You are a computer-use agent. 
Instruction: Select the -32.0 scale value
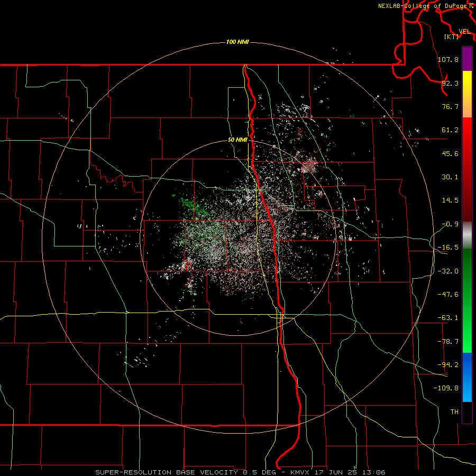[x=448, y=271]
